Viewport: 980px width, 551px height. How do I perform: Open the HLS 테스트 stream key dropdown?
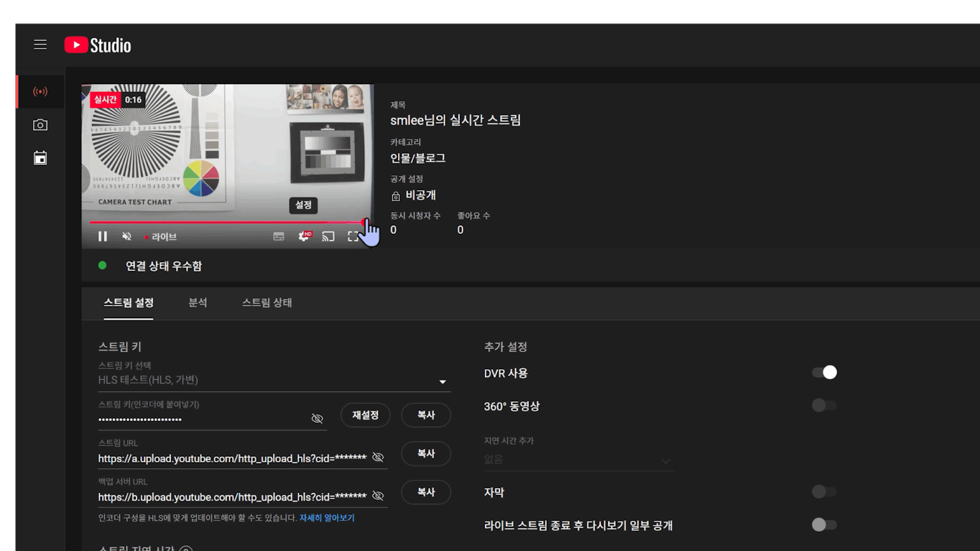(x=443, y=381)
